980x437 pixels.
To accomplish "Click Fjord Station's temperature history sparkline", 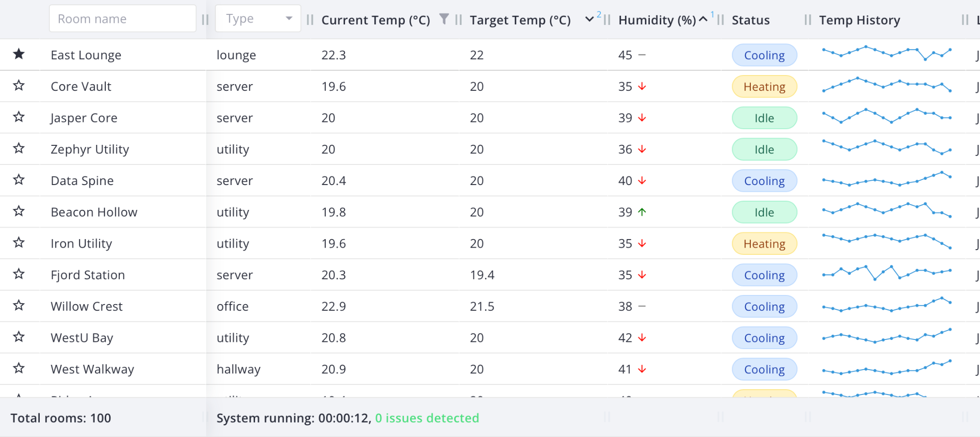I will click(886, 274).
